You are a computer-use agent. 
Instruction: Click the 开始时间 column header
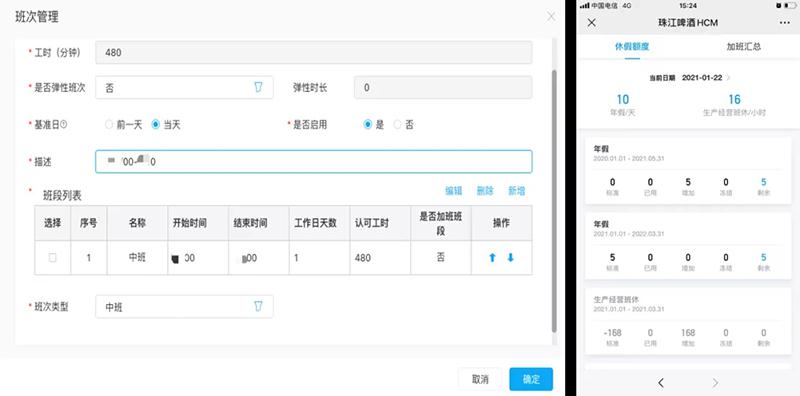point(198,224)
